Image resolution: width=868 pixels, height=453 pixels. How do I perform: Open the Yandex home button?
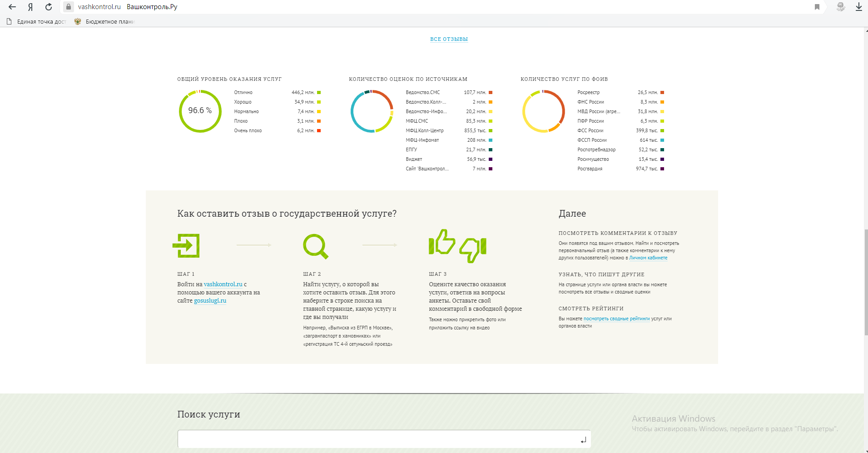[x=30, y=7]
